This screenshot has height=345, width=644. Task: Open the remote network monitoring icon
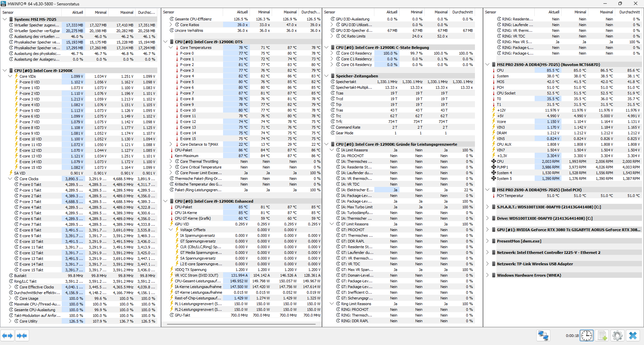tap(543, 335)
